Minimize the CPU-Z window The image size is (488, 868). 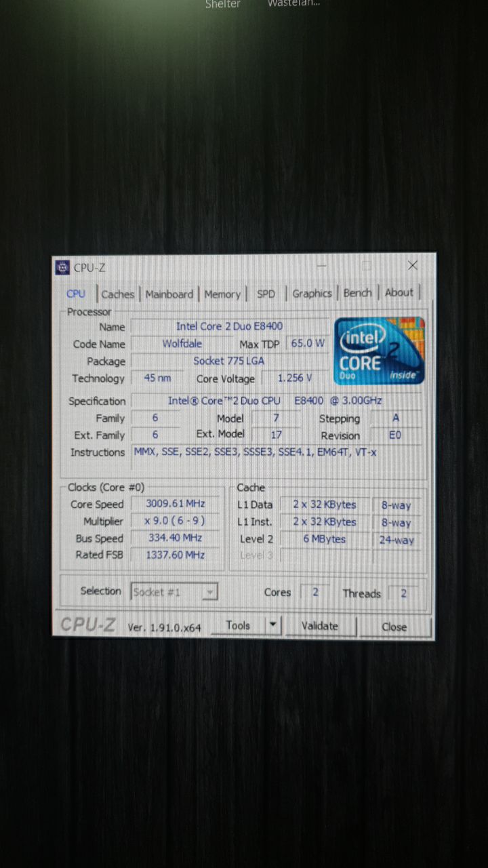click(321, 267)
